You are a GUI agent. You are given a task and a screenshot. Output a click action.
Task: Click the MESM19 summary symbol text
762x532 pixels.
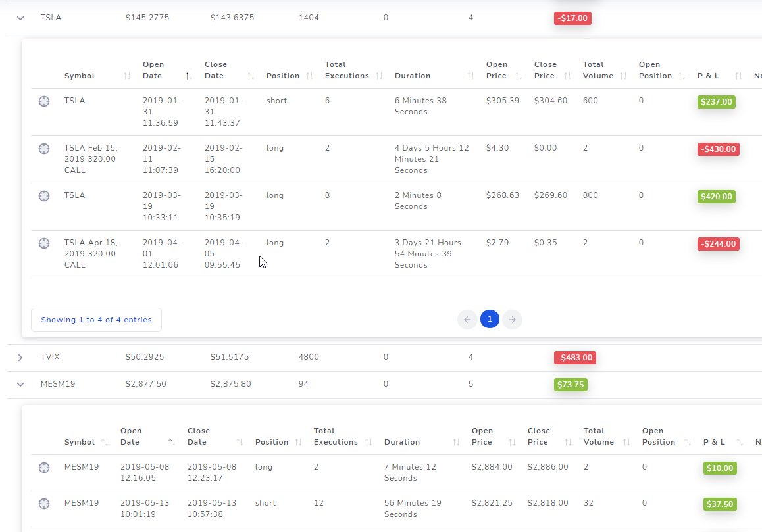point(58,384)
